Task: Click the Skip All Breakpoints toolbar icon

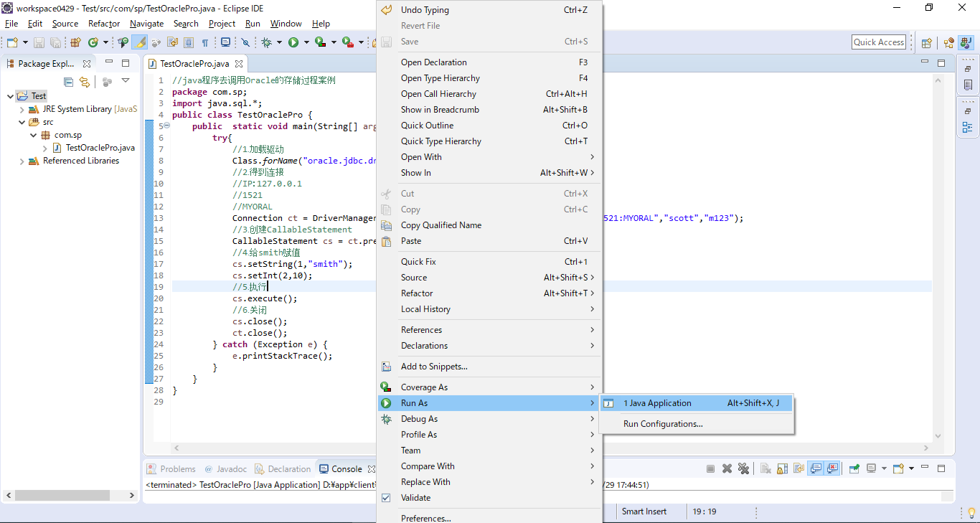Action: coord(245,42)
